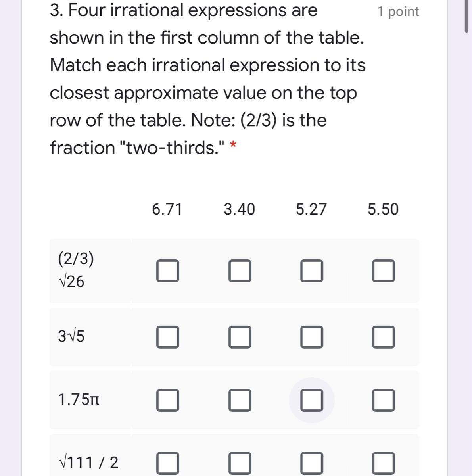Screen dimensions: 472x476
Task: Click the page scrollbar thumb
Action: point(466,15)
